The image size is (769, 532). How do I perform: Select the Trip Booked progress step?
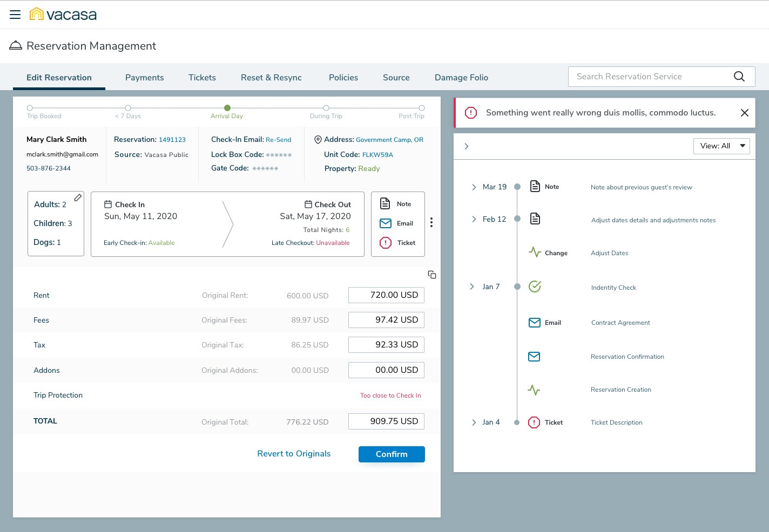click(30, 108)
